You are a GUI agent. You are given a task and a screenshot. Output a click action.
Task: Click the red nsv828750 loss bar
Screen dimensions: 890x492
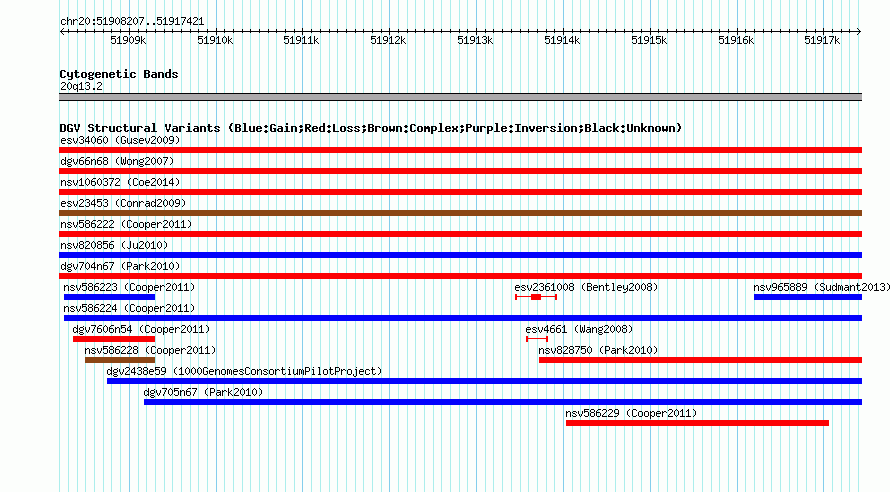[x=700, y=360]
